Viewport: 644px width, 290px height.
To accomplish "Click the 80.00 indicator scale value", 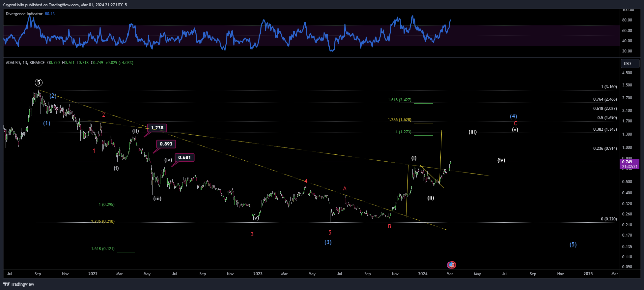I will point(627,20).
